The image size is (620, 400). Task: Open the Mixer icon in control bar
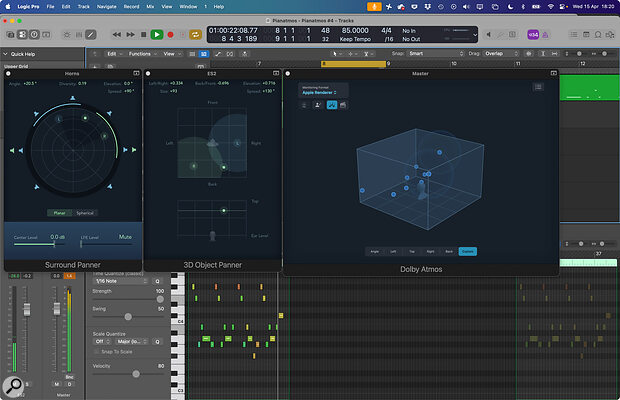click(x=79, y=35)
